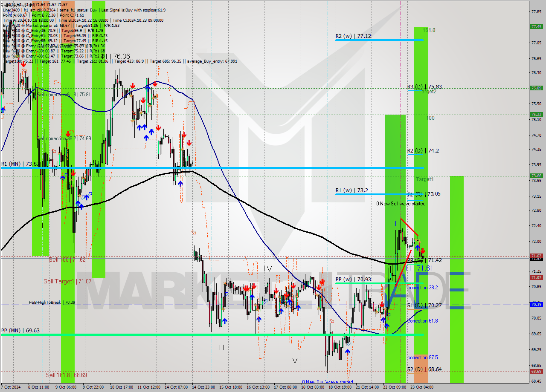Image resolution: width=546 pixels, height=392 pixels.
Task: Click the red 71.07 price tag
Action: [x=536, y=277]
